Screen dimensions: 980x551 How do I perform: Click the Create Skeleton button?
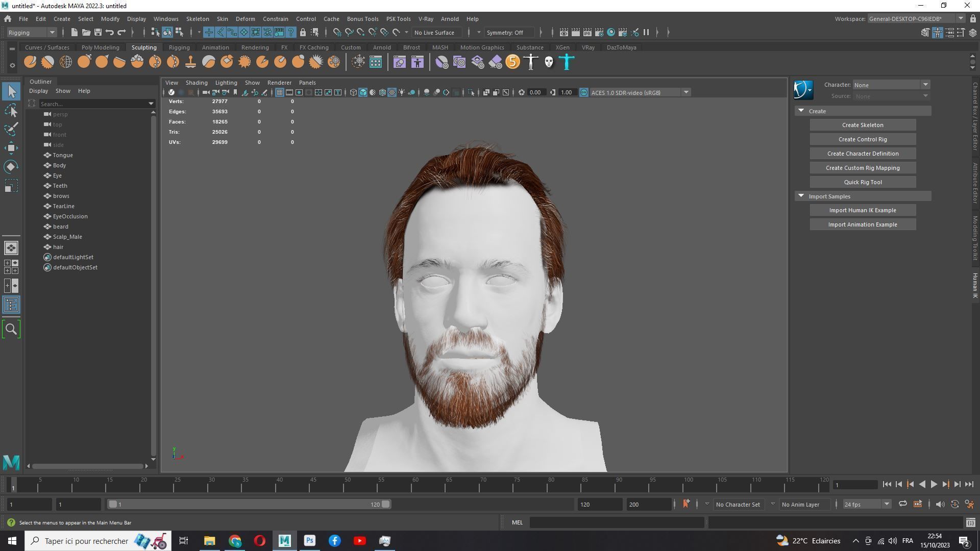click(x=863, y=125)
